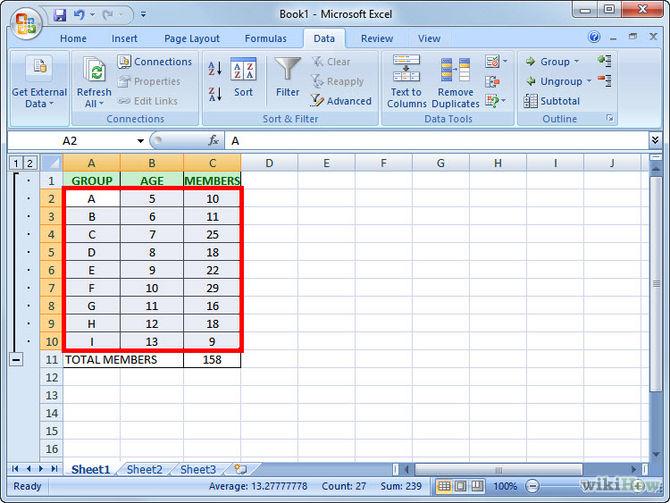Open Refresh All dropdown arrow
This screenshot has width=670, height=503.
click(101, 104)
